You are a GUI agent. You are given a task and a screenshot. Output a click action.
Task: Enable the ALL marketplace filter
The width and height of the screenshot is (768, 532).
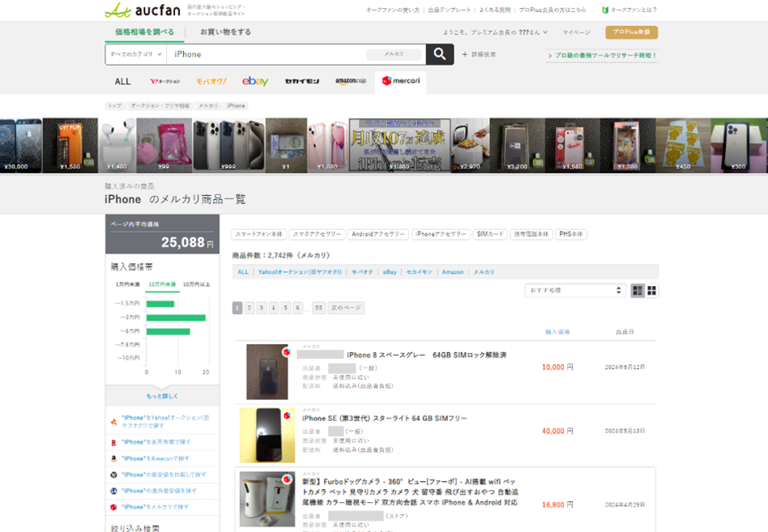242,272
